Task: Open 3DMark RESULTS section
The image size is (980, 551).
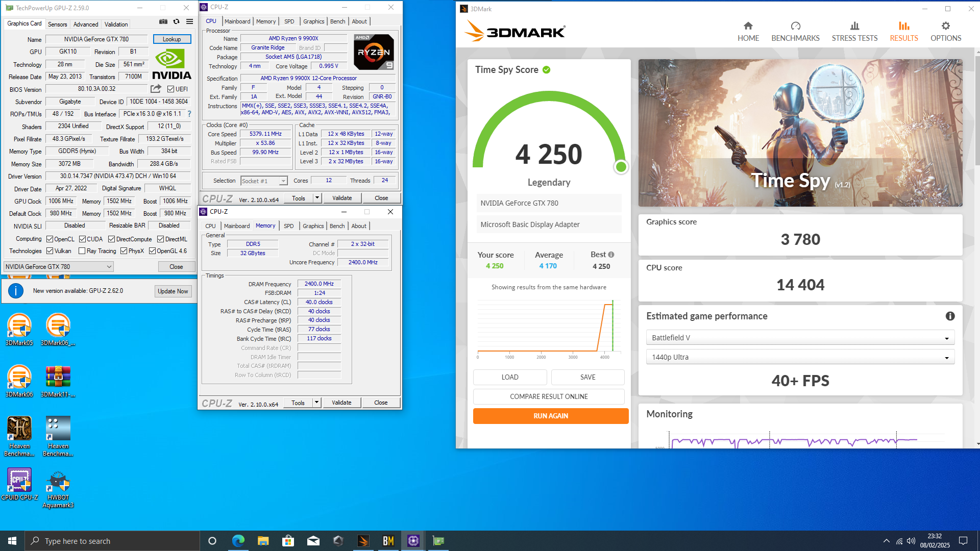Action: pyautogui.click(x=904, y=32)
